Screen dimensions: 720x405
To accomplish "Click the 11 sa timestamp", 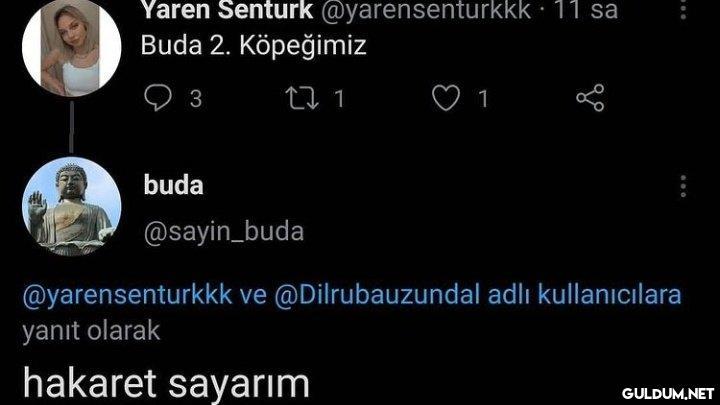I will pyautogui.click(x=586, y=10).
